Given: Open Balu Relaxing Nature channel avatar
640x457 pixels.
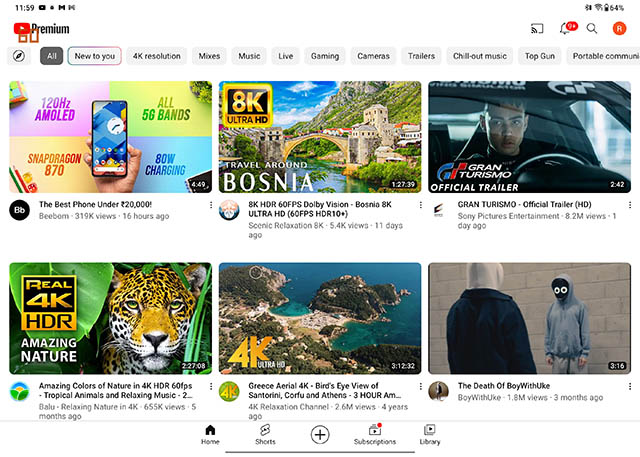Looking at the screenshot, I should coord(19,391).
